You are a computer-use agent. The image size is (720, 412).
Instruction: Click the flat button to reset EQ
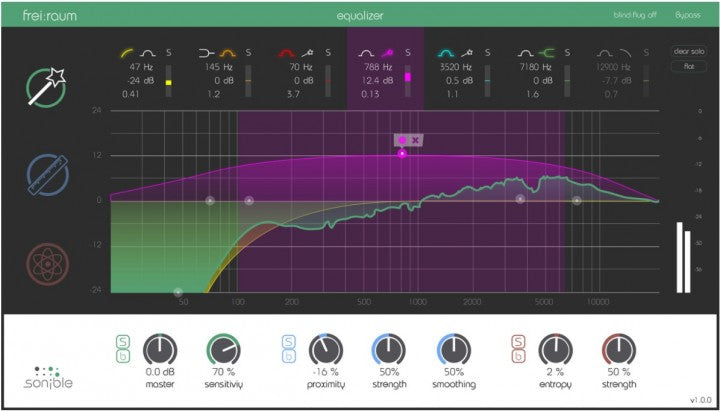687,66
